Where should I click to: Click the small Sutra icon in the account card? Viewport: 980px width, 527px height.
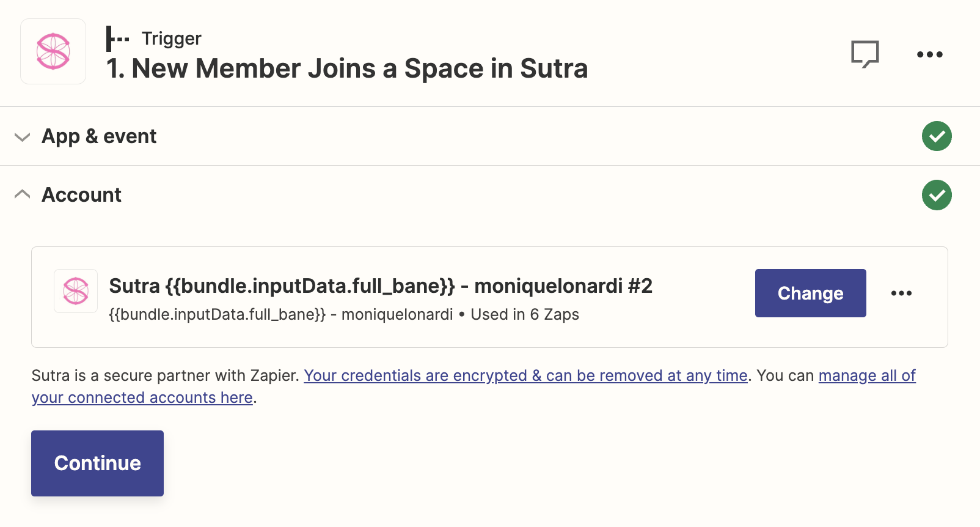76,291
